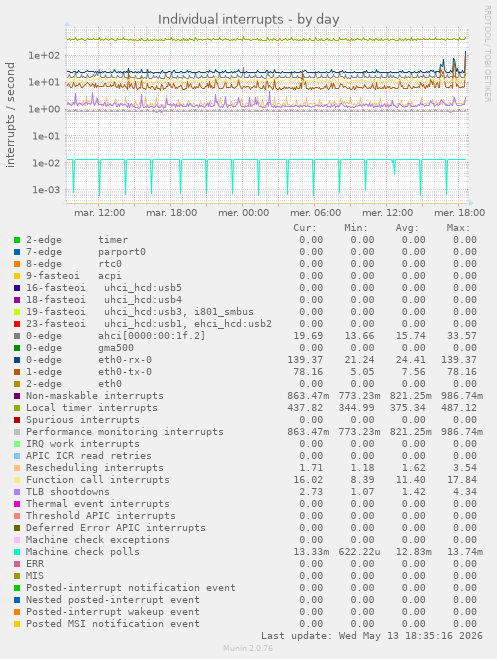Click the Thermal event interrupts magenta swatch
The width and height of the screenshot is (497, 659).
coord(17,504)
